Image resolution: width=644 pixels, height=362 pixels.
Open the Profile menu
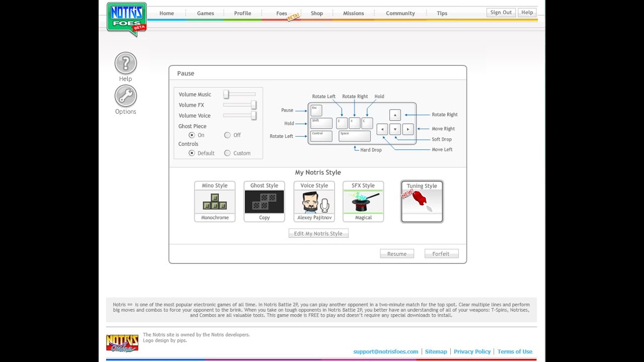tap(243, 13)
